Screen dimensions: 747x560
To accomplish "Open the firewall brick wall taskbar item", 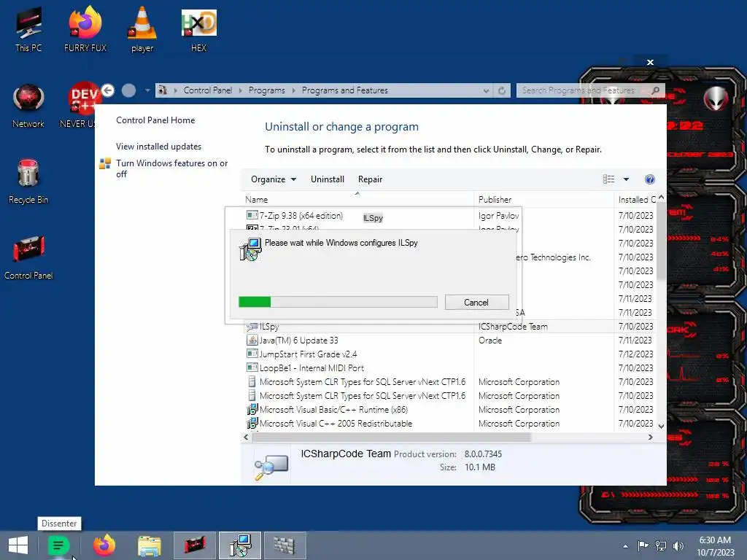I will tap(285, 545).
